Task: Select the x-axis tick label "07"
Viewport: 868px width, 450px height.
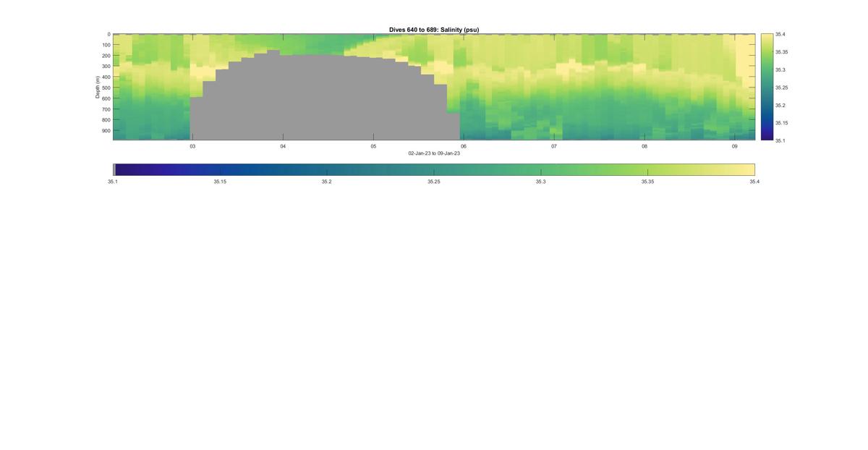Action: [x=554, y=146]
